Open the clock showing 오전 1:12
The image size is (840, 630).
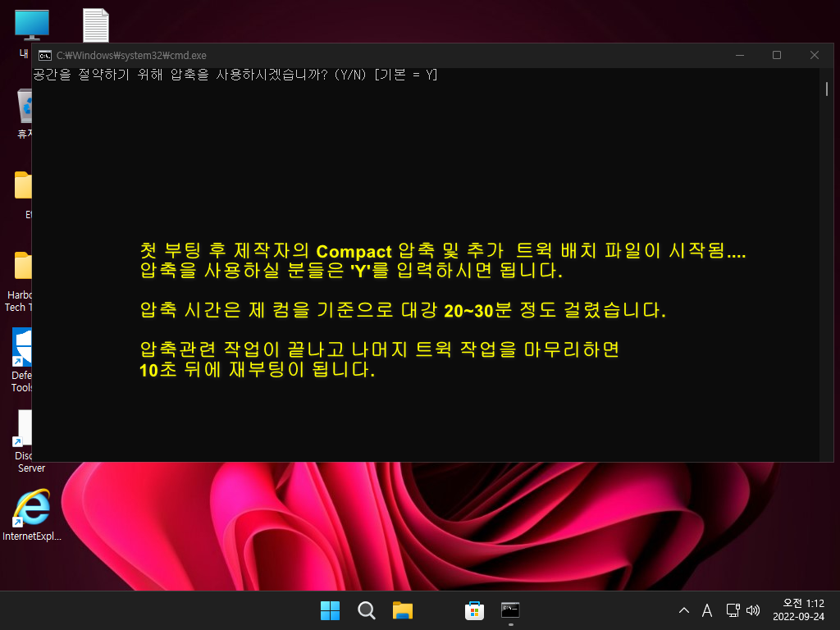click(x=798, y=610)
